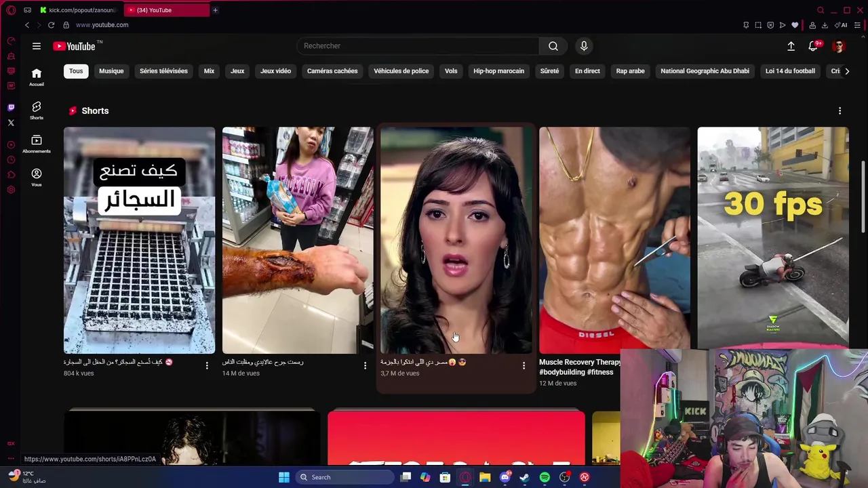Select the Séries télévisées chip
Screen dimensions: 868x488
[163, 70]
